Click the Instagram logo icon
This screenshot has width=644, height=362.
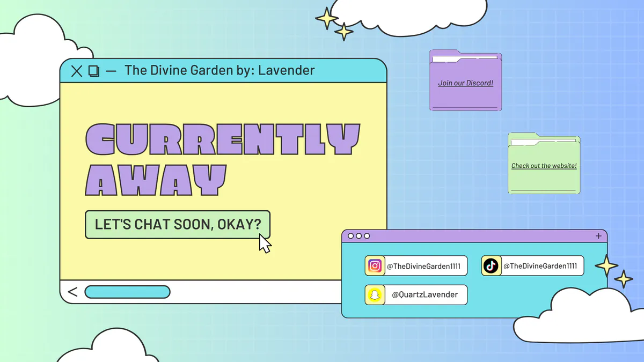(375, 265)
